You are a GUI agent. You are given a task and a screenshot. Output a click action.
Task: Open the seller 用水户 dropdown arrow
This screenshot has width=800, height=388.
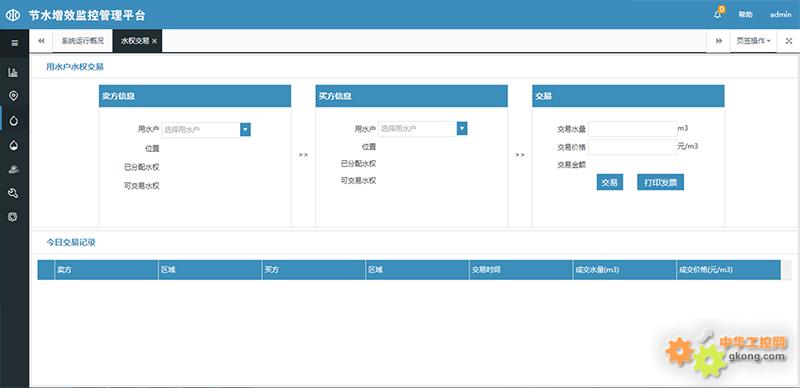click(245, 130)
